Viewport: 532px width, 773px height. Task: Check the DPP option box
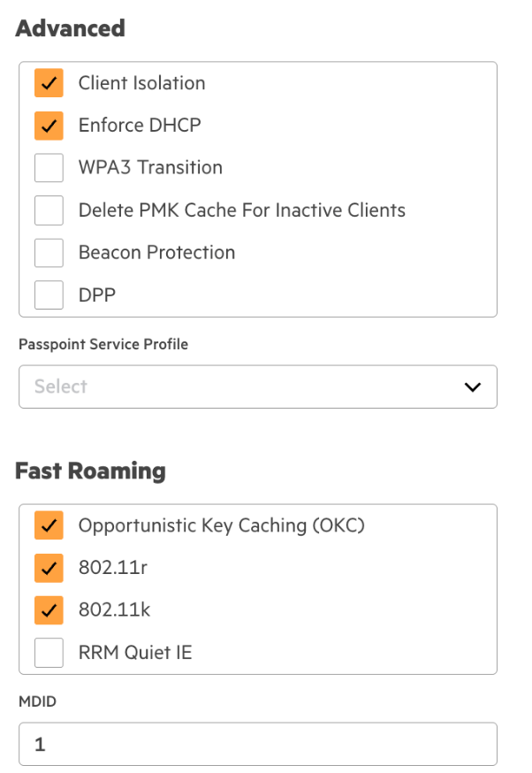click(49, 295)
